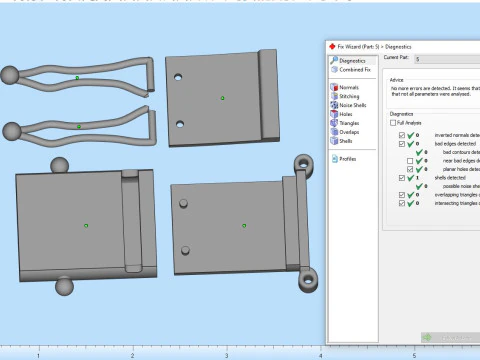Select the Overlaps fix step
Viewport: 480px width, 360px height.
pos(345,132)
